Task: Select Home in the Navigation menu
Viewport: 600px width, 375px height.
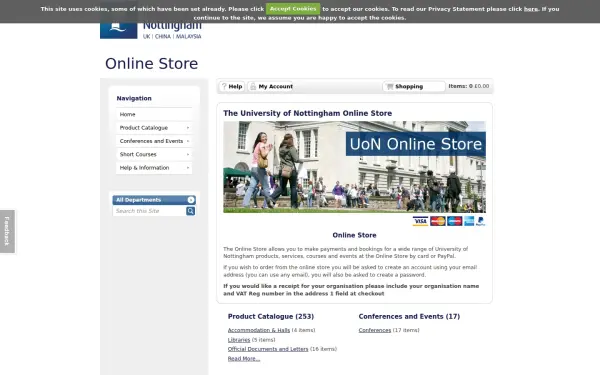Action: coord(154,114)
